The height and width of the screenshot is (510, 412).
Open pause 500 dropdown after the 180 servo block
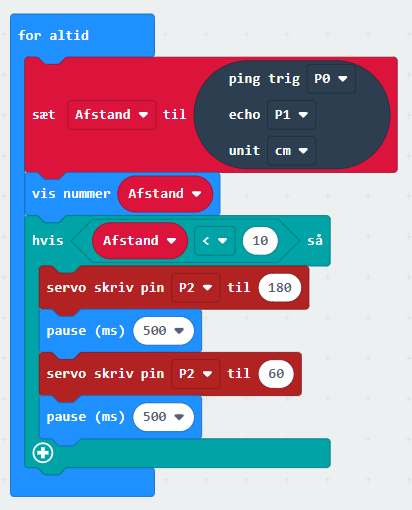click(x=163, y=331)
